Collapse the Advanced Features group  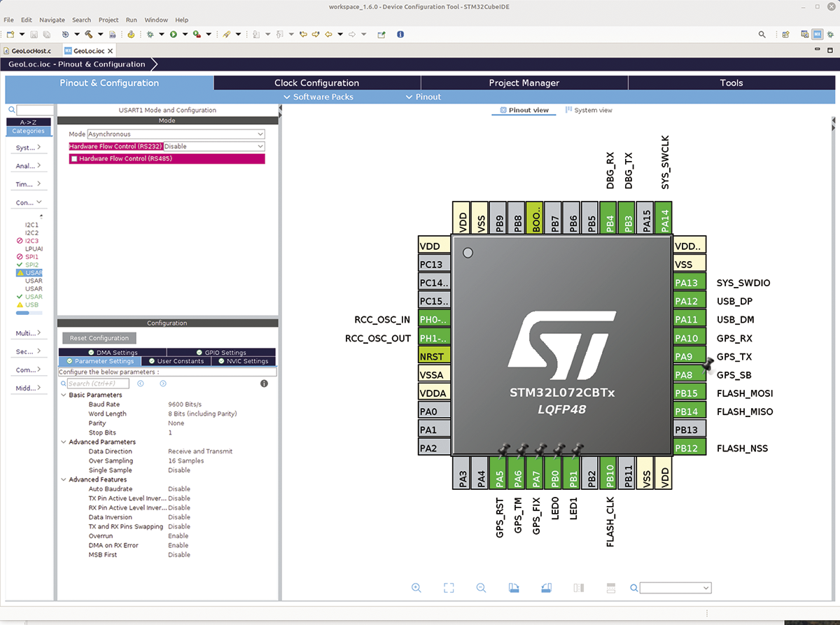[x=64, y=479]
